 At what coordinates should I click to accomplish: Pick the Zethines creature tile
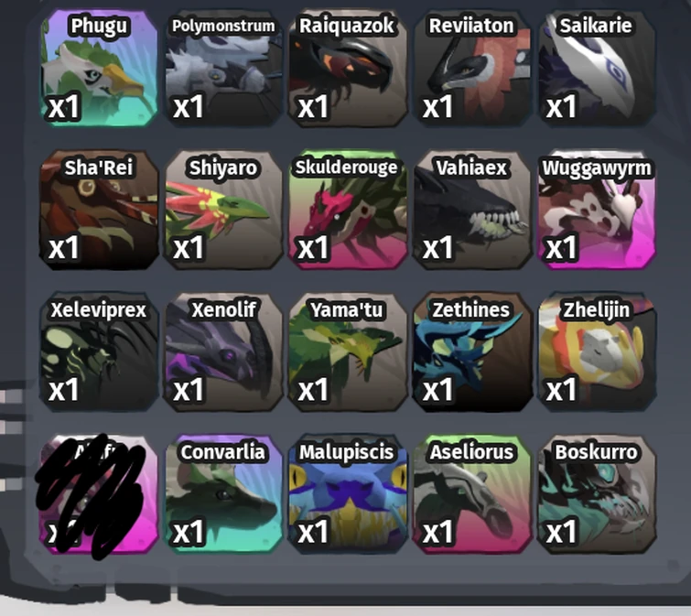pyautogui.click(x=472, y=351)
